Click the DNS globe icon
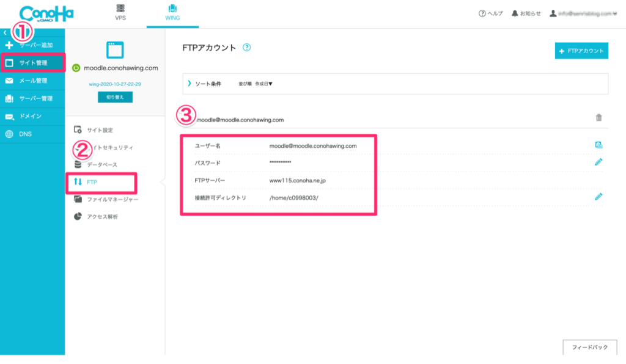 [9, 134]
